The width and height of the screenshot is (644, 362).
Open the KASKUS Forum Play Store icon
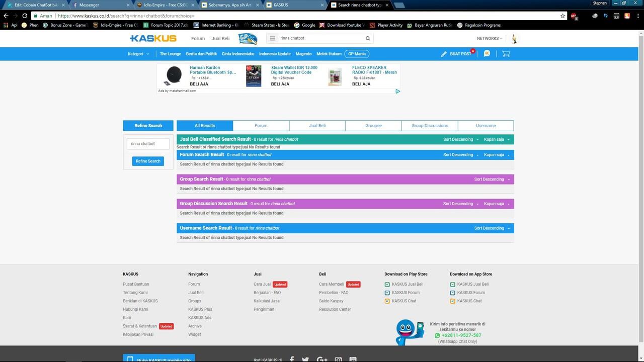[x=387, y=293]
